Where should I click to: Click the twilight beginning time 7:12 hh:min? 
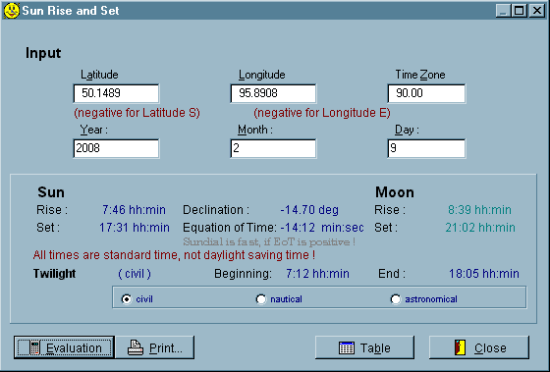click(317, 273)
